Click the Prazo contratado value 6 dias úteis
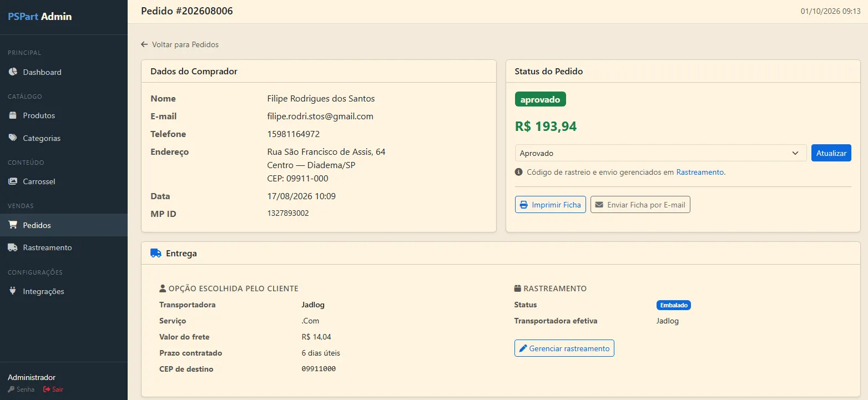This screenshot has height=400, width=868. coord(321,353)
